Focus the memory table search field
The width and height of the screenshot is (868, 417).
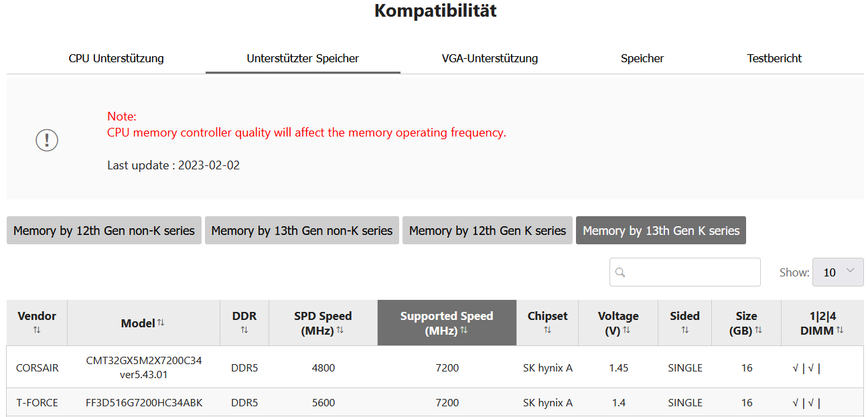[x=685, y=272]
